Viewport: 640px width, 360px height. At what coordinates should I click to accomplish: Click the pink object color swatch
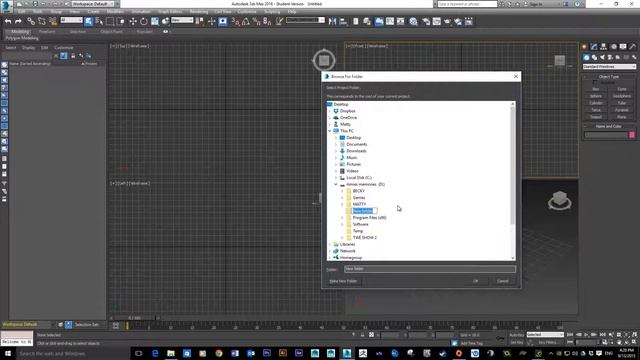(632, 135)
